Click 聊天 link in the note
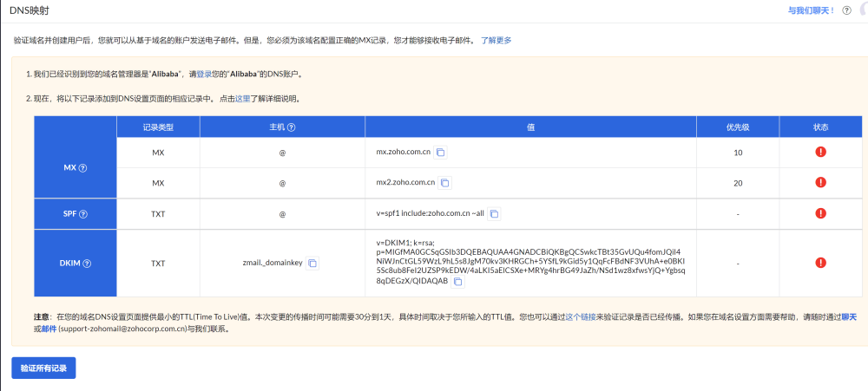The width and height of the screenshot is (868, 391). (x=849, y=317)
